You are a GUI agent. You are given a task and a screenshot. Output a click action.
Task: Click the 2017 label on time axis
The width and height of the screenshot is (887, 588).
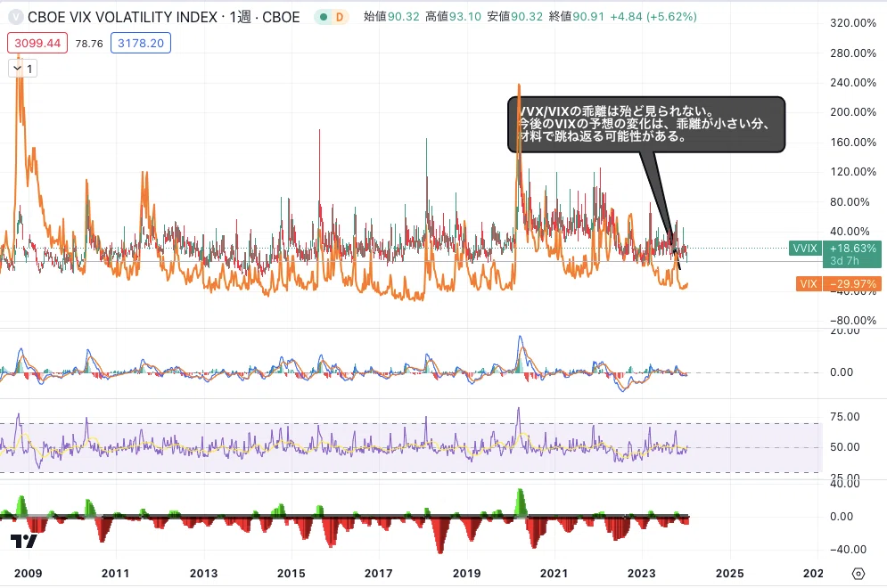(379, 574)
